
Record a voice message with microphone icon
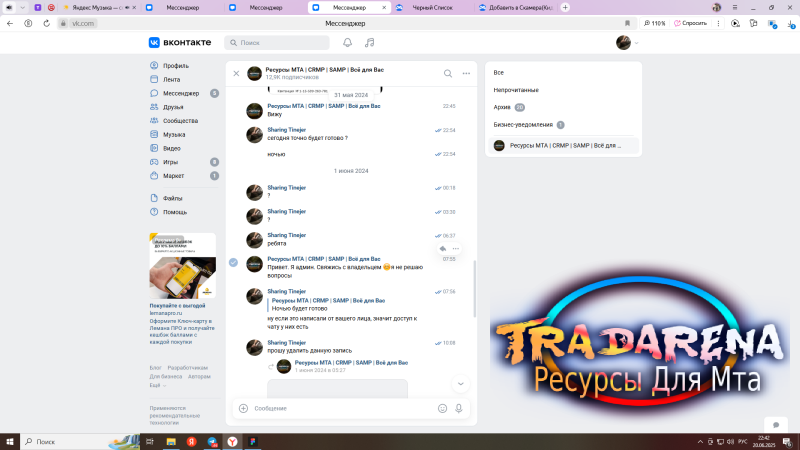[459, 408]
